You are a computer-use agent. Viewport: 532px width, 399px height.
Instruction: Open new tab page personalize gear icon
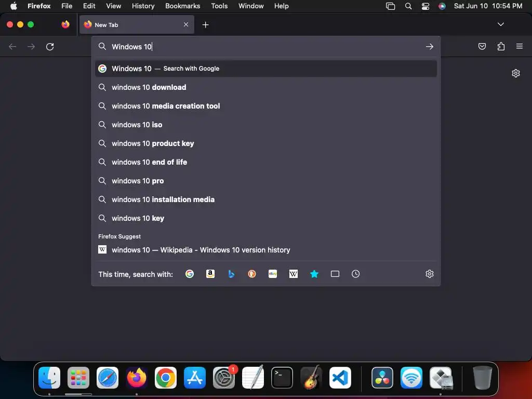(516, 73)
